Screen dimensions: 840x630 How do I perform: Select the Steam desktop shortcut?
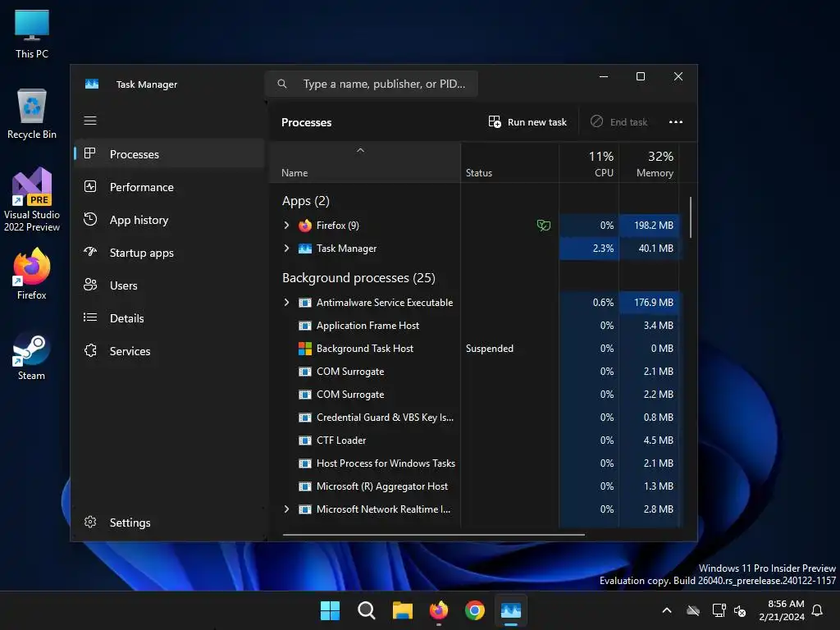pyautogui.click(x=32, y=356)
